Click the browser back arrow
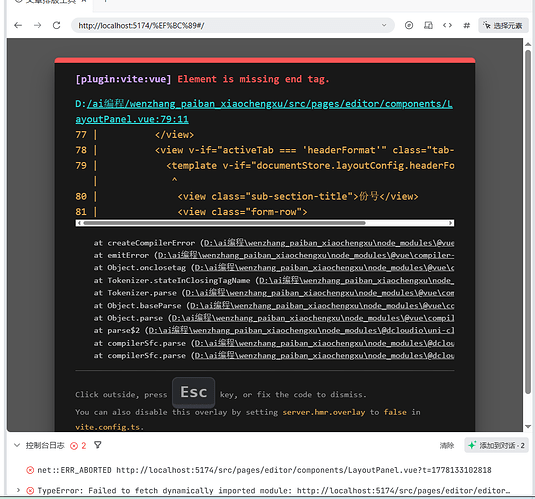Viewport: 535px width, 499px height. click(18, 25)
